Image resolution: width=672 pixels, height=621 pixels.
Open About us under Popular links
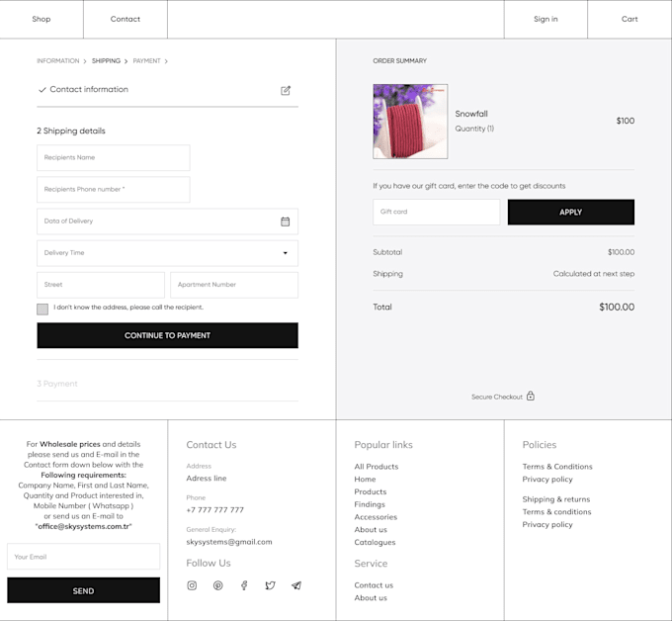(x=371, y=530)
